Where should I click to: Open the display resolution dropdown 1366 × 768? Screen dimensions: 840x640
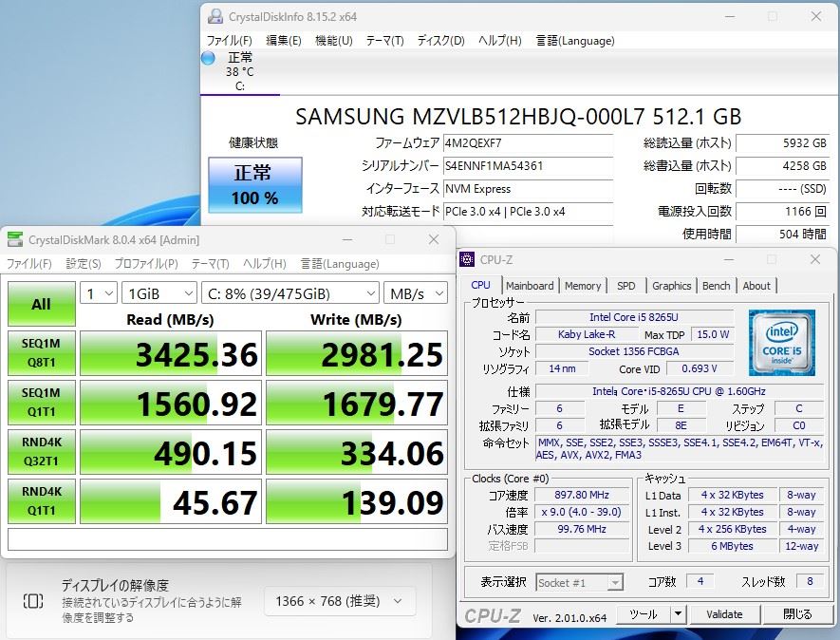coord(340,601)
